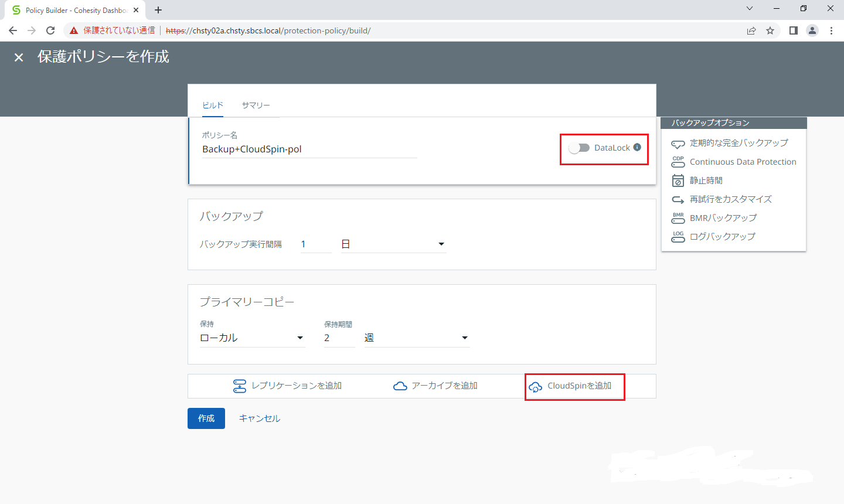Open the Chrome profile menu
The height and width of the screenshot is (504, 844).
tap(812, 30)
